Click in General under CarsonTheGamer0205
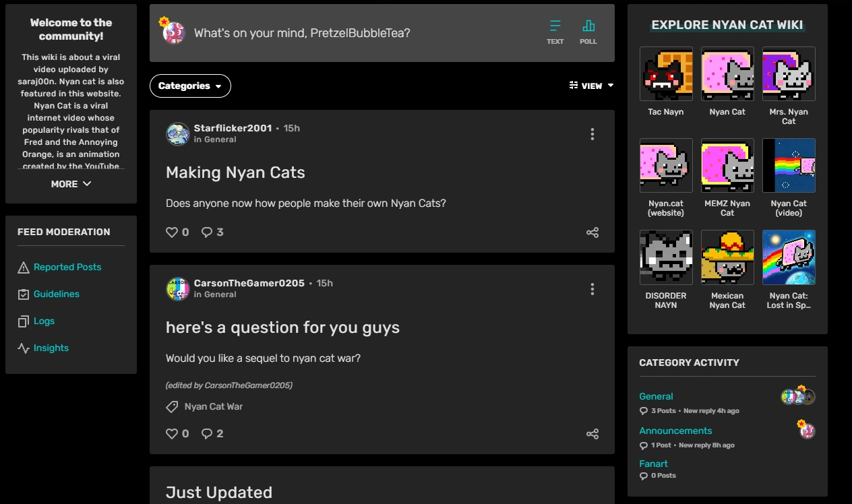 point(215,294)
